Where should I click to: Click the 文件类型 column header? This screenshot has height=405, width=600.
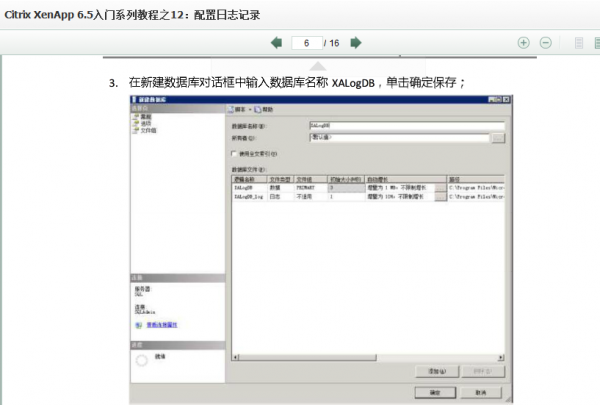click(x=280, y=179)
